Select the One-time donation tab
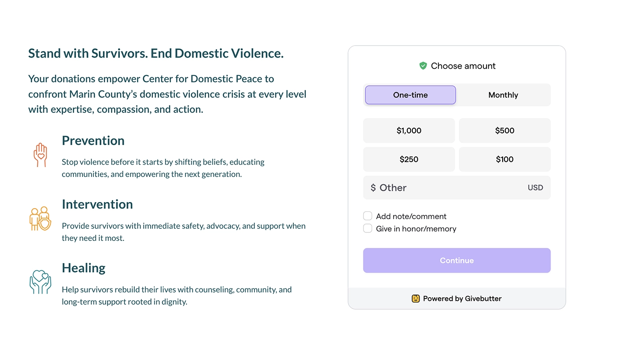Screen dimensions: 644x362 click(410, 95)
